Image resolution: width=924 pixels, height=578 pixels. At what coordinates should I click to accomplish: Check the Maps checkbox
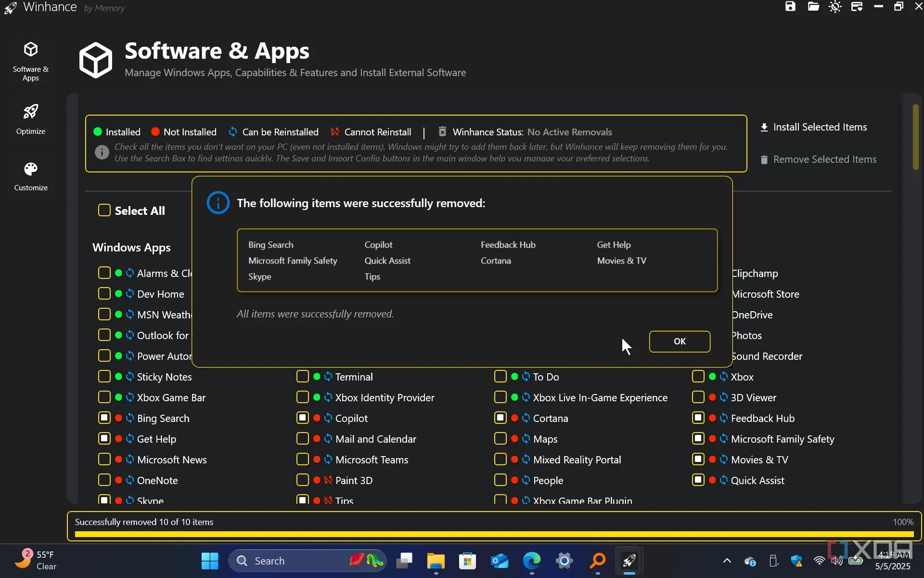pos(500,439)
